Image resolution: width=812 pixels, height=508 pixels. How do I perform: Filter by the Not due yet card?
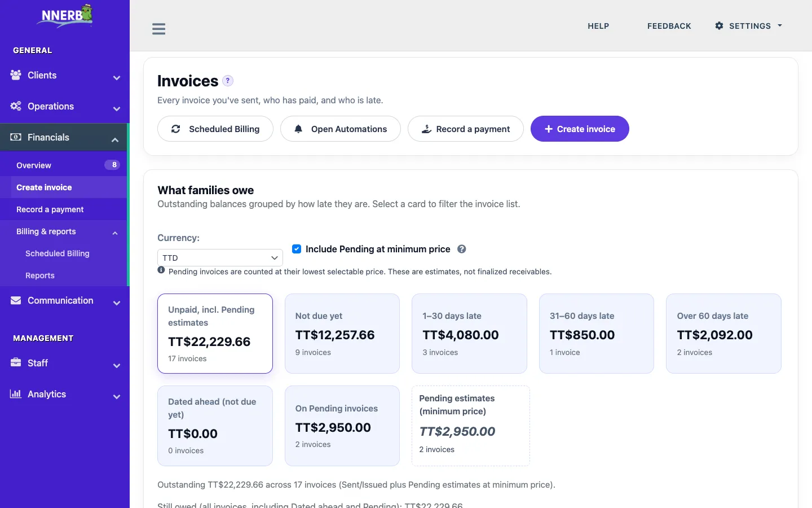342,334
